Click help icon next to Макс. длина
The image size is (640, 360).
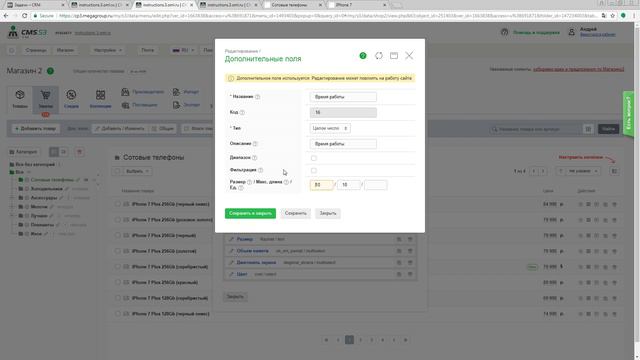[x=286, y=182]
